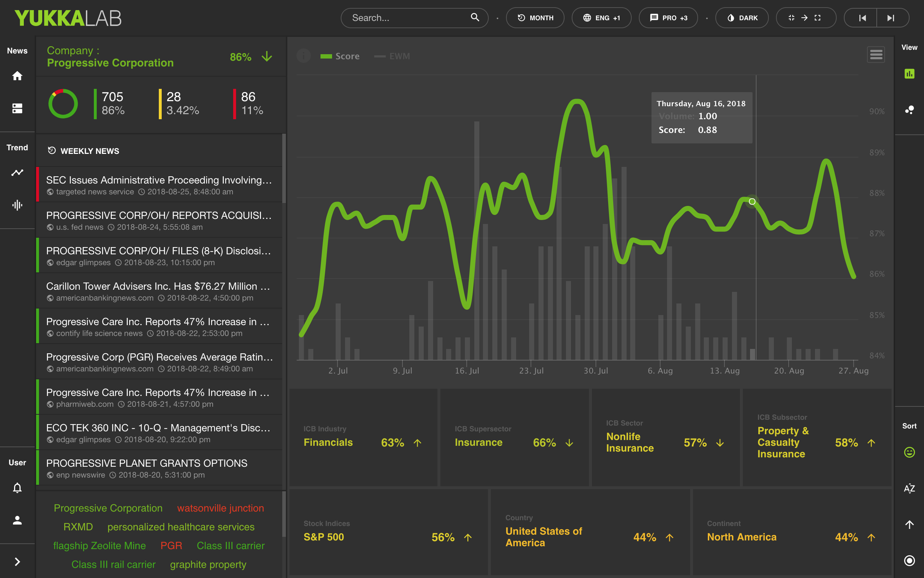Go to next with skip-forward button
Screen dimensions: 924x578
pyautogui.click(x=891, y=18)
